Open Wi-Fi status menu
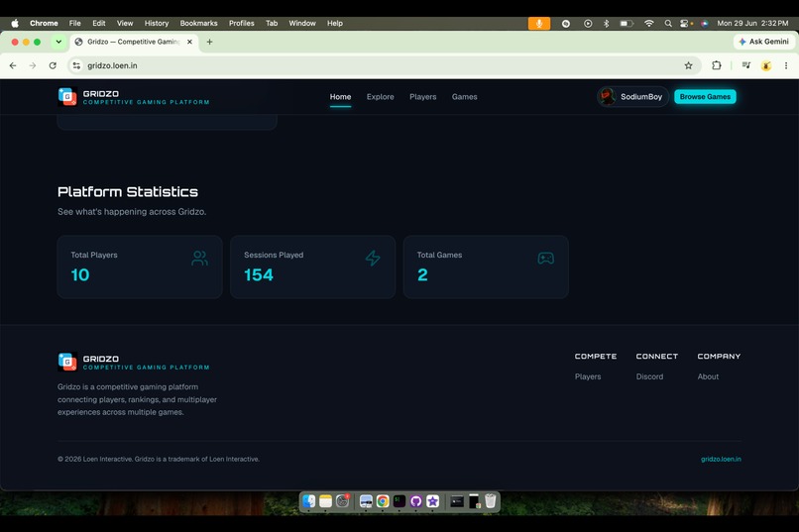Image resolution: width=799 pixels, height=532 pixels. [x=648, y=24]
